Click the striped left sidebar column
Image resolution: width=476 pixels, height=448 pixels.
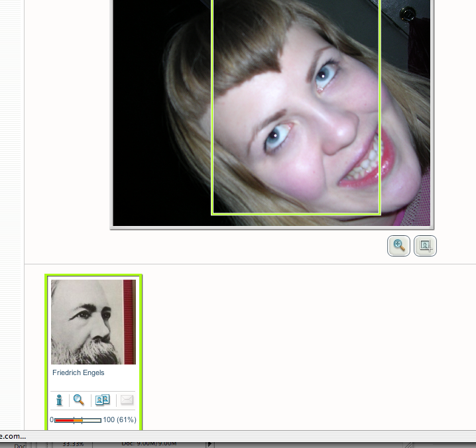pyautogui.click(x=12, y=199)
